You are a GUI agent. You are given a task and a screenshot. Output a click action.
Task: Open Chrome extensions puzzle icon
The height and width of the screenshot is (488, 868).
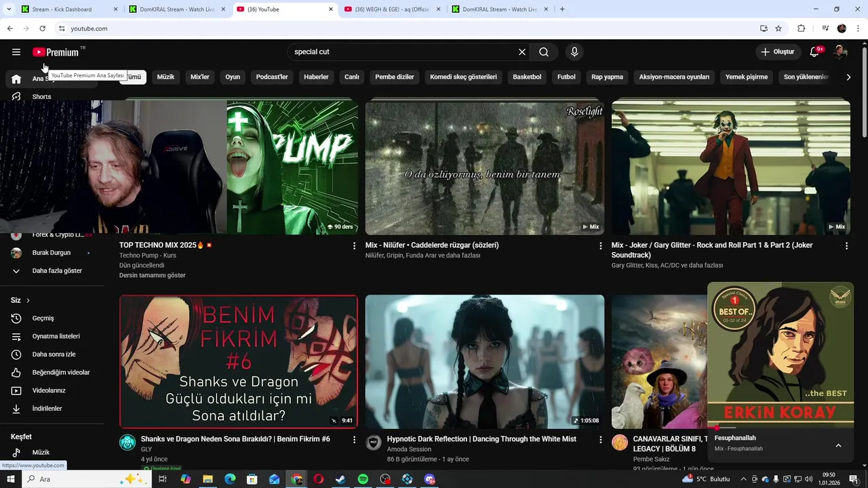pyautogui.click(x=801, y=28)
